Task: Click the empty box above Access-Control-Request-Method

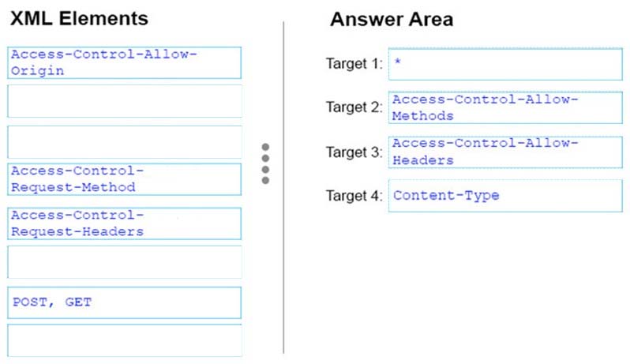Action: click(124, 142)
